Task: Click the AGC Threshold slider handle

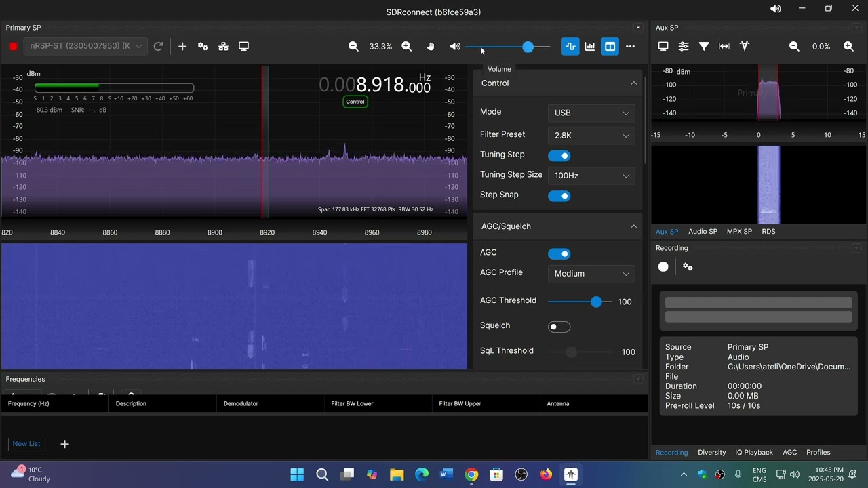Action: 596,302
